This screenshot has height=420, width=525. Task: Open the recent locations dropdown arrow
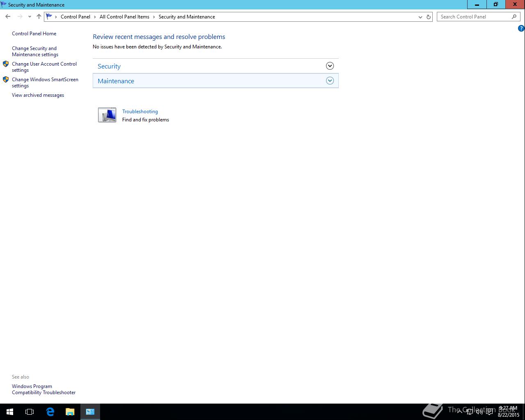30,17
